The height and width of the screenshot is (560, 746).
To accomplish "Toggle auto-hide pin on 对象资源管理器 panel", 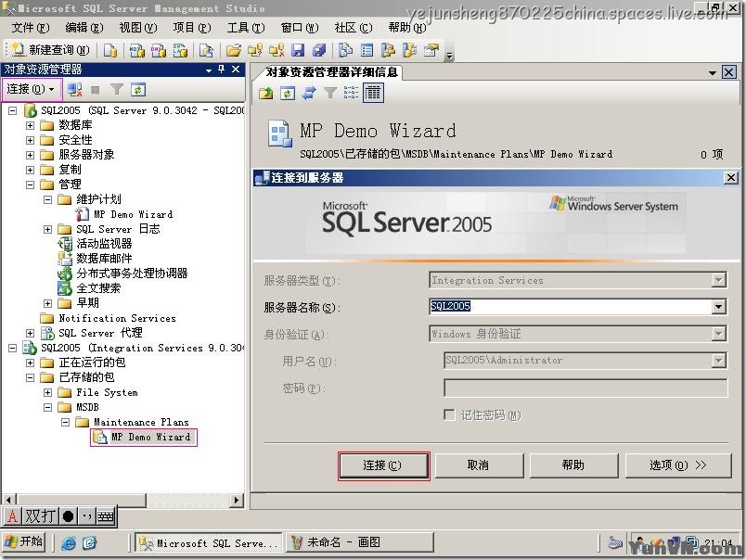I will click(221, 70).
